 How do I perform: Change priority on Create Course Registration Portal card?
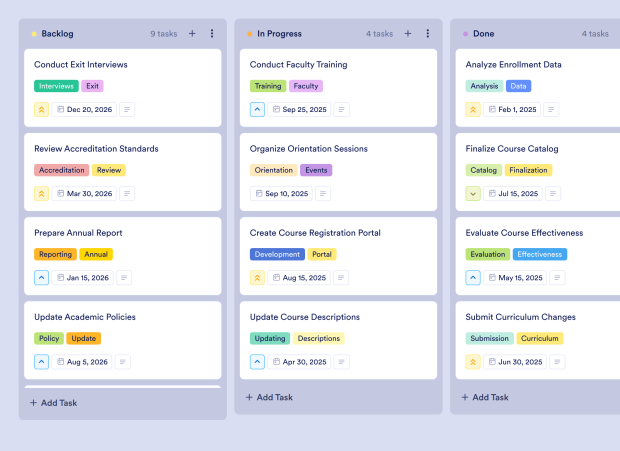coord(258,278)
